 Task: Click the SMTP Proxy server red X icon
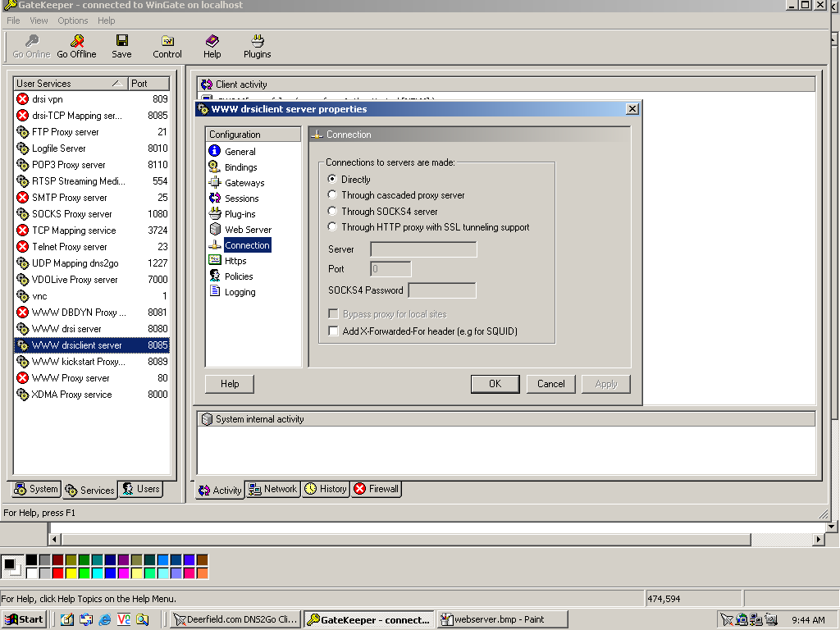[22, 198]
